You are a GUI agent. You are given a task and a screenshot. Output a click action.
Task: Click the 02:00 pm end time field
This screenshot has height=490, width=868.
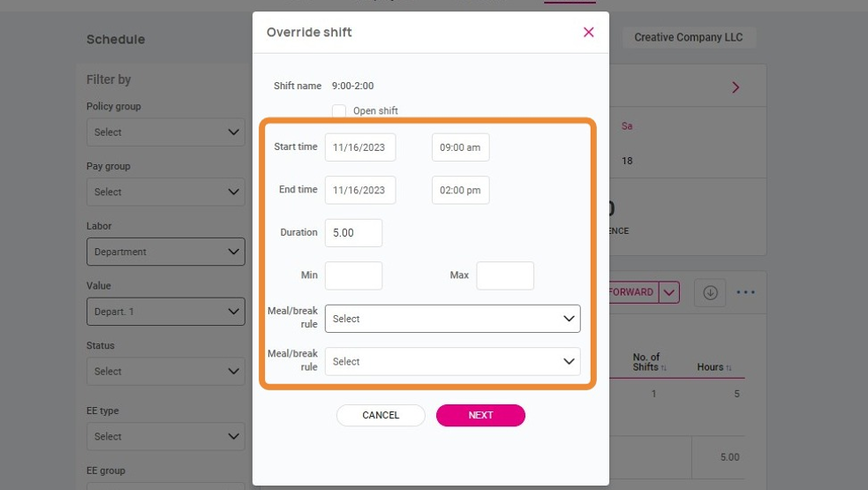[x=460, y=190]
